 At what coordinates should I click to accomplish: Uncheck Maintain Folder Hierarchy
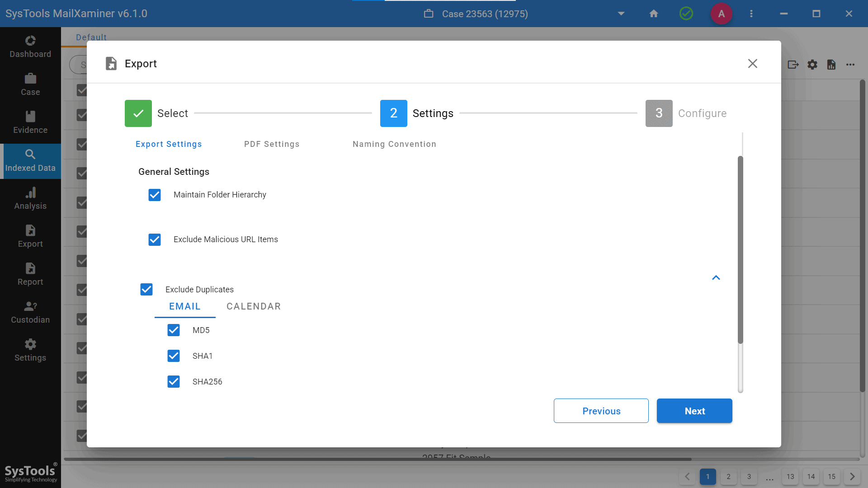click(155, 195)
